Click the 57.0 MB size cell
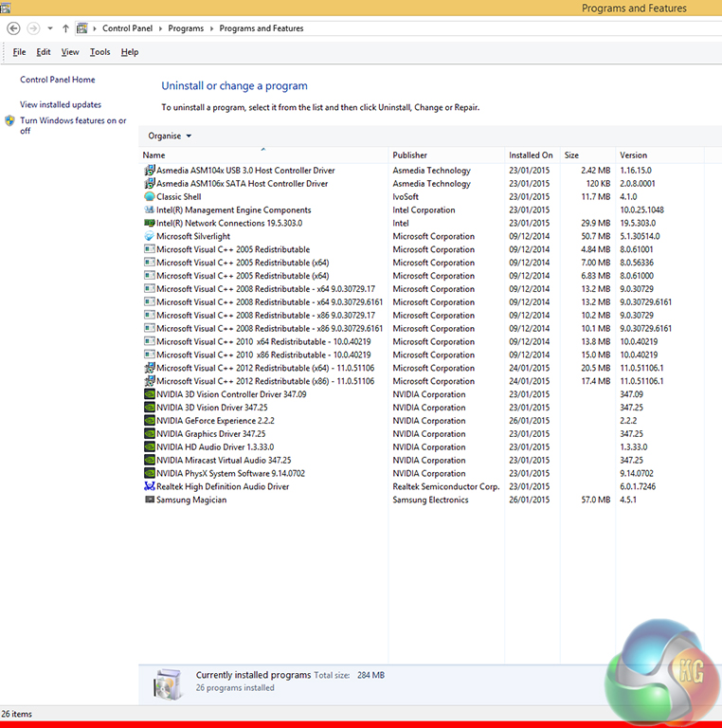 click(596, 500)
